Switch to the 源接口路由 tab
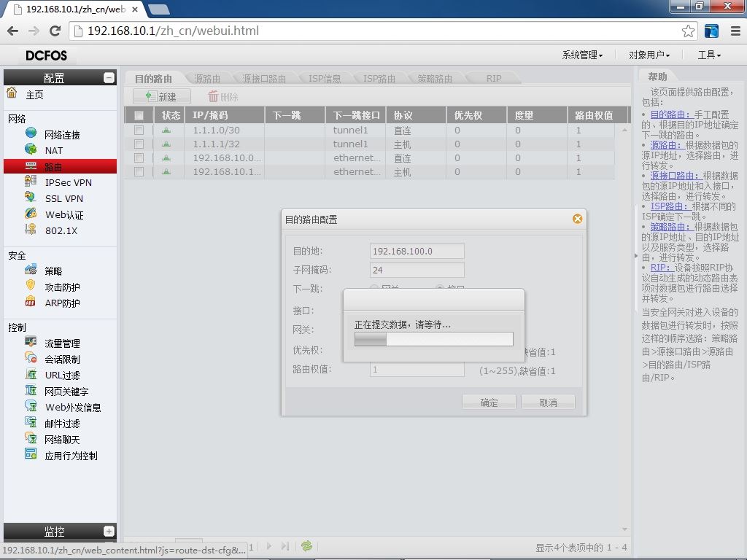This screenshot has height=560, width=747. pos(264,79)
